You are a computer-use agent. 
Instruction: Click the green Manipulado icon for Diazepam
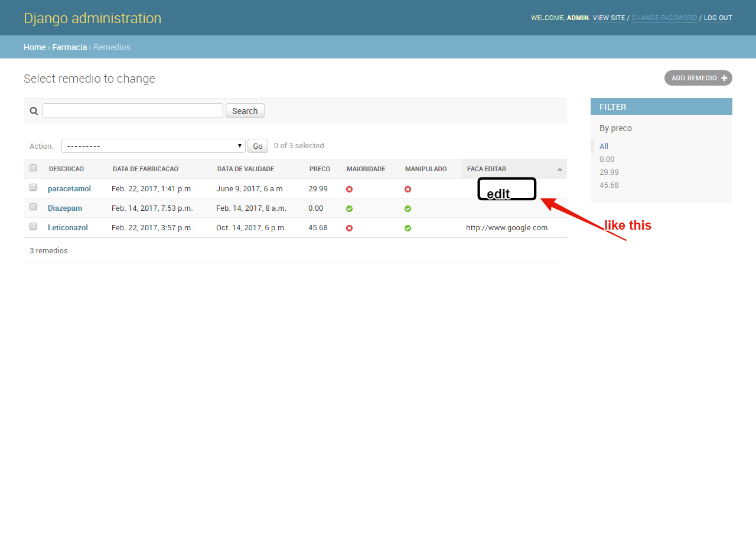(408, 208)
